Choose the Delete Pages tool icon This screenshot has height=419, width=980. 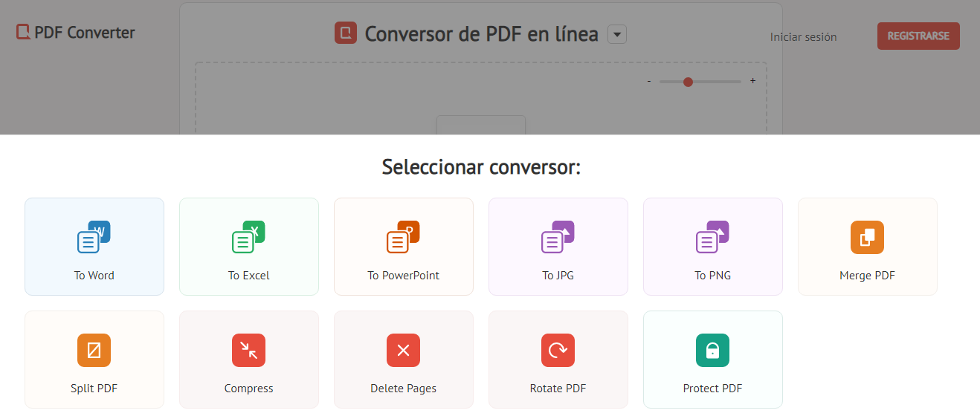403,350
